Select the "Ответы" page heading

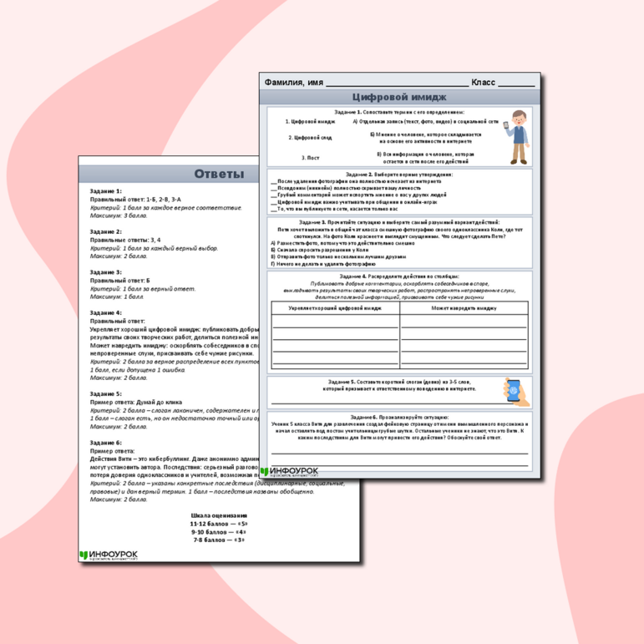pos(219,174)
